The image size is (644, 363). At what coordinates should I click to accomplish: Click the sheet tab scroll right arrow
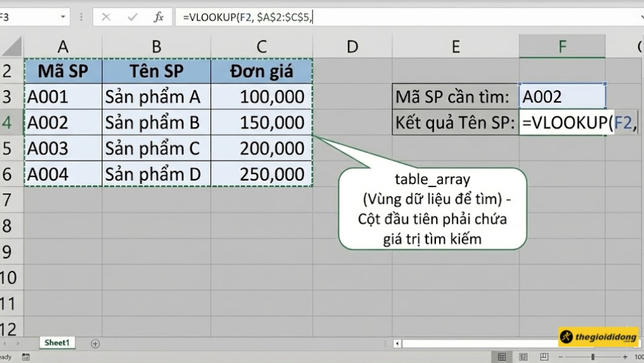pos(17,343)
